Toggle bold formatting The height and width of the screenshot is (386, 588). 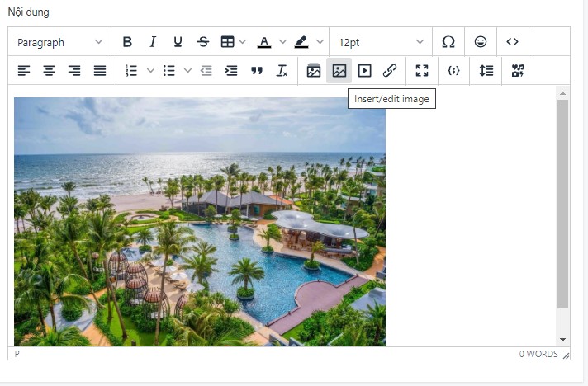coord(127,42)
